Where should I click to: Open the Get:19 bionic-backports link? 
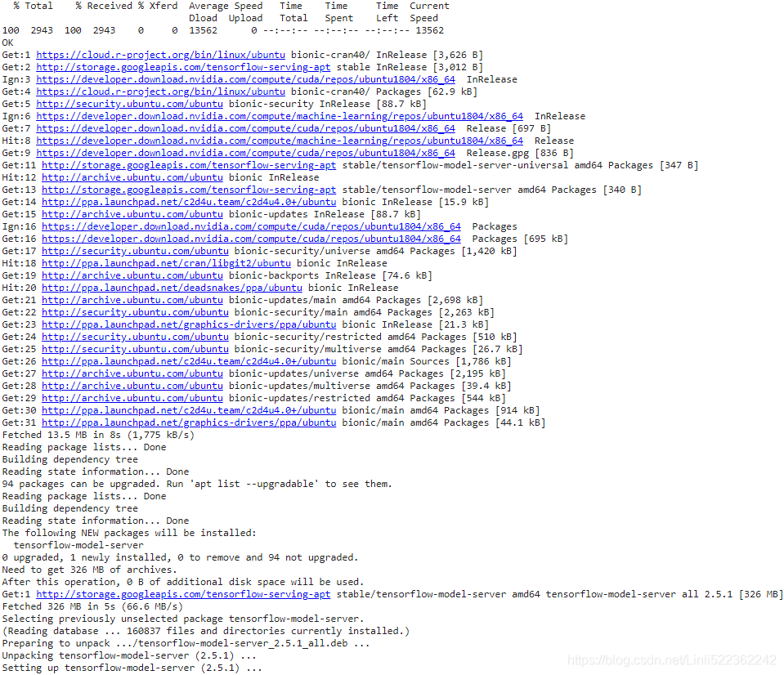point(132,275)
